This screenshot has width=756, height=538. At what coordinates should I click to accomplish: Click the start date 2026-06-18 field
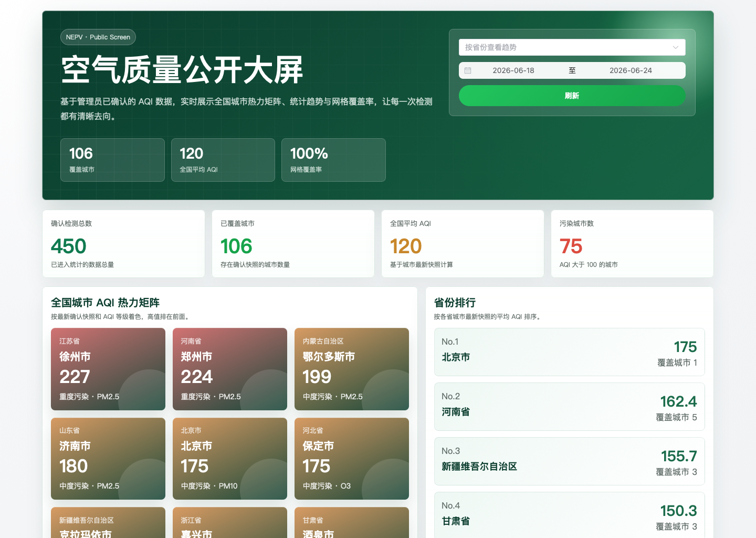click(513, 70)
